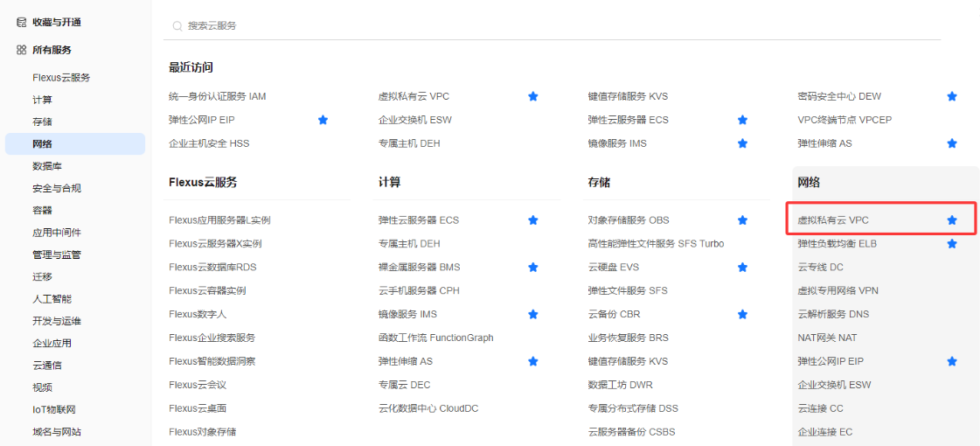Image resolution: width=980 pixels, height=446 pixels.
Task: Open 企业交换机 ESW in 最近访问
Action: (x=415, y=120)
